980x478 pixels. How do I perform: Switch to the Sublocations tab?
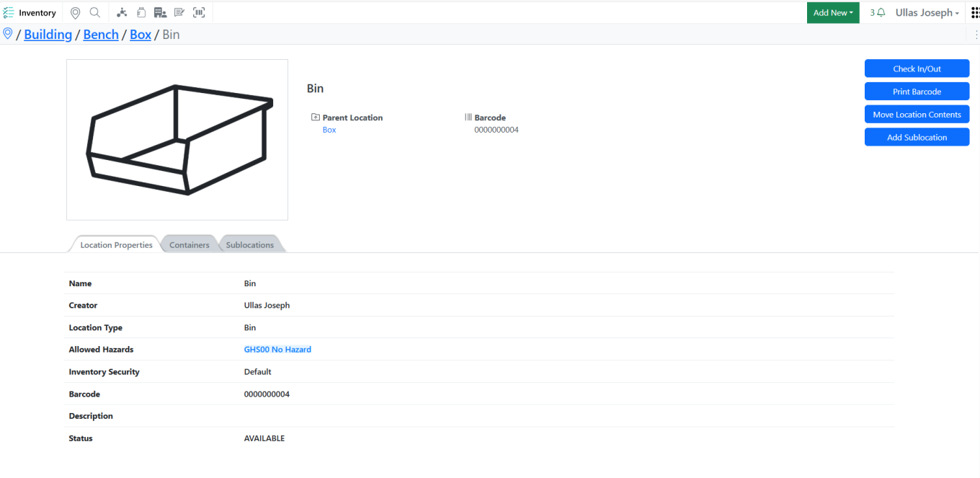(250, 244)
